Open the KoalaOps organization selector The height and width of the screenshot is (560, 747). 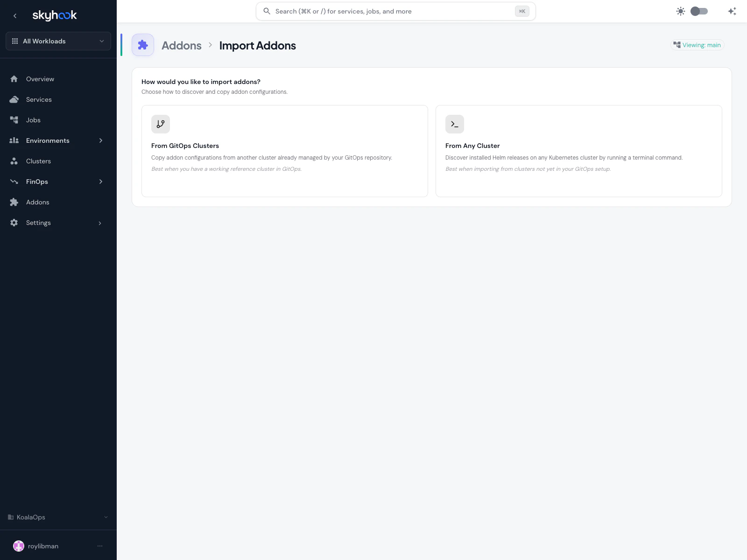pos(58,517)
